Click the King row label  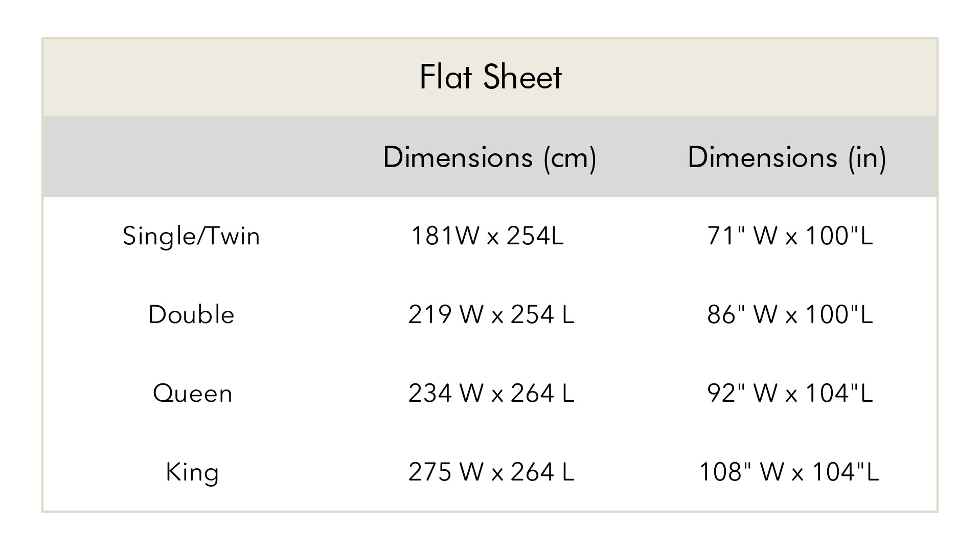[x=192, y=472]
